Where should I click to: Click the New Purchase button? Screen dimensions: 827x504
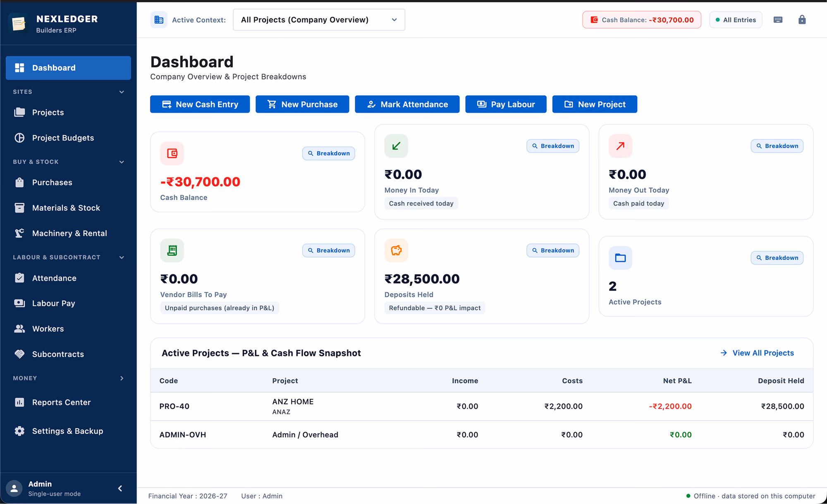pos(302,104)
